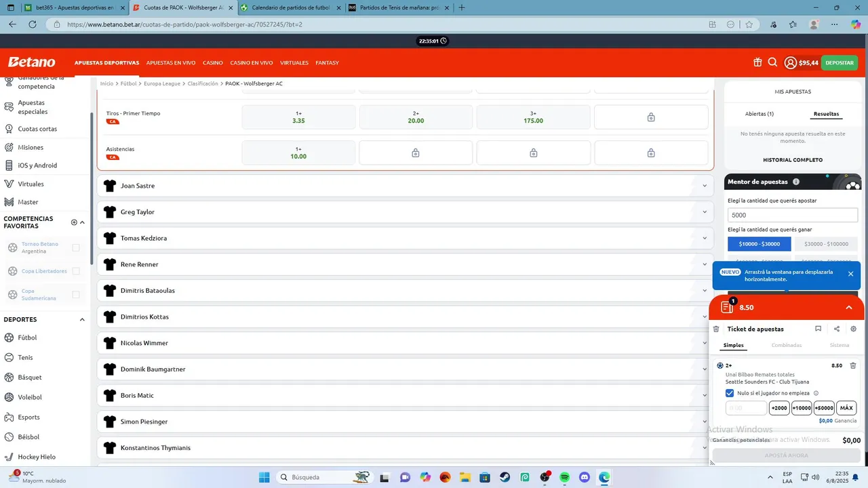Collapse the Deportes sidebar section
This screenshot has height=488, width=868.
pyautogui.click(x=82, y=320)
